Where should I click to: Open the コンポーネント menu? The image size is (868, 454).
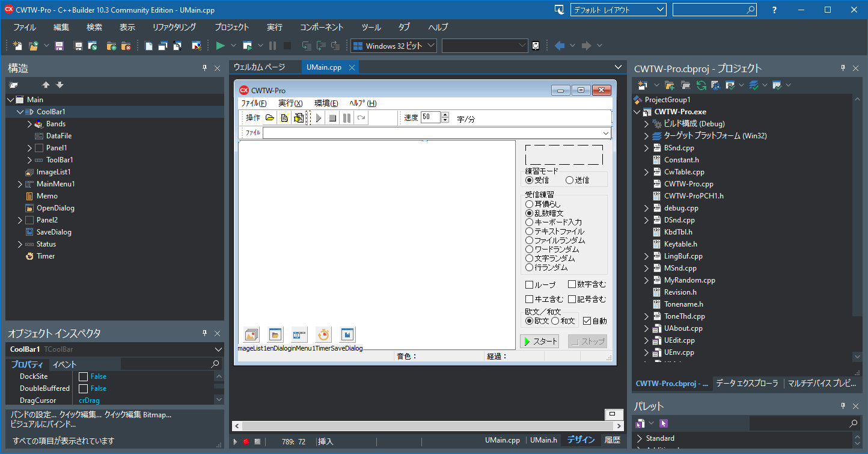click(x=322, y=27)
